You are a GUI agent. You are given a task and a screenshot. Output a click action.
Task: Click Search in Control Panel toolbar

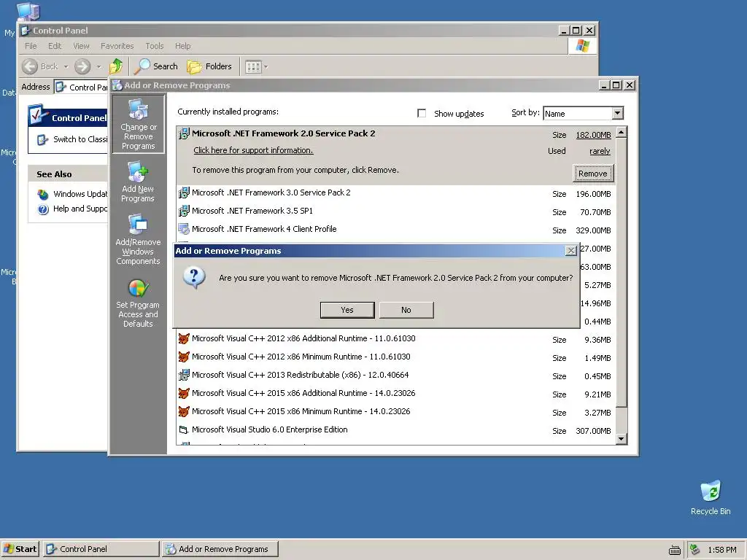click(x=155, y=66)
